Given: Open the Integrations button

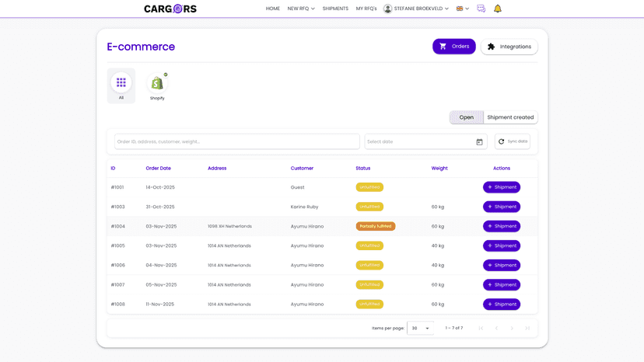Looking at the screenshot, I should 509,47.
